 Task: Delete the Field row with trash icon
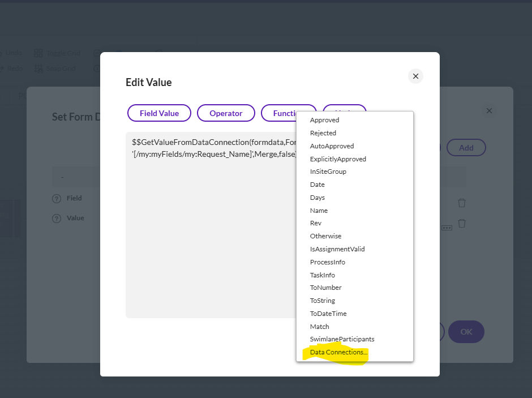[462, 203]
